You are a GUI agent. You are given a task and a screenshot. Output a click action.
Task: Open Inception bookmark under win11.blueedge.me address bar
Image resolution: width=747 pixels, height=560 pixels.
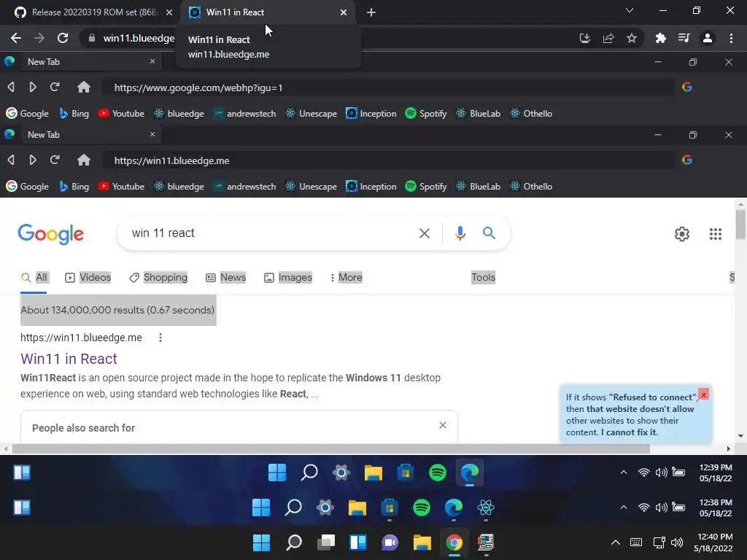pyautogui.click(x=371, y=186)
